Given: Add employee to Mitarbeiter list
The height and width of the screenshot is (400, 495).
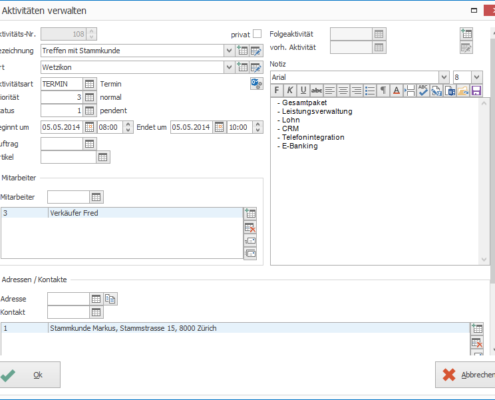Looking at the screenshot, I should pyautogui.click(x=250, y=213).
